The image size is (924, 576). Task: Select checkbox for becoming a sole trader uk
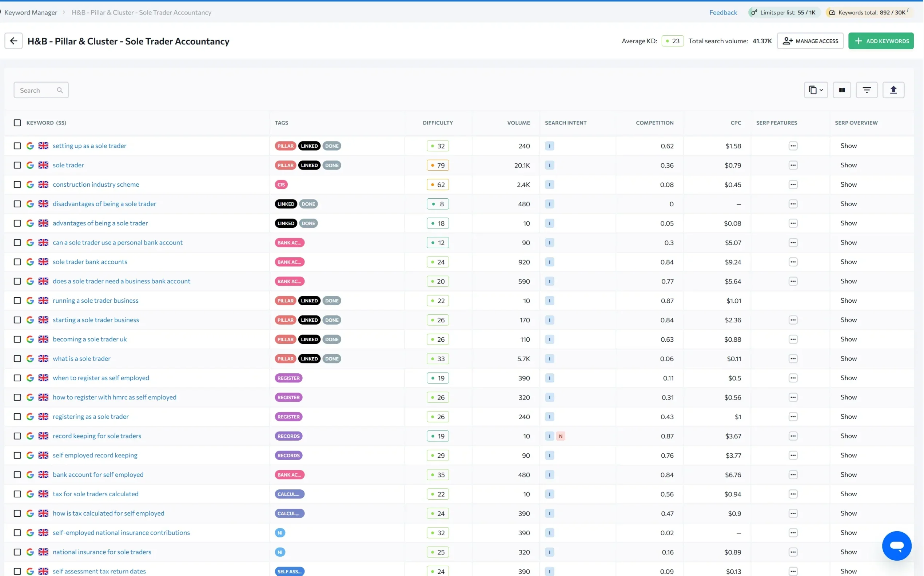click(x=17, y=339)
